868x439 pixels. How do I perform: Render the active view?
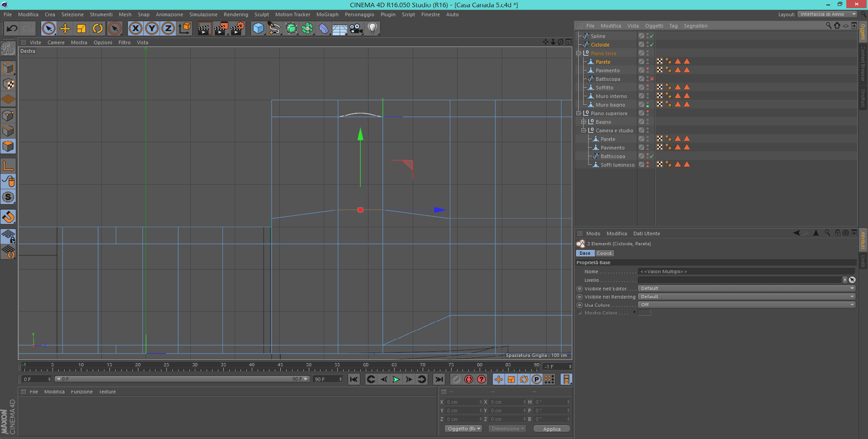click(204, 28)
